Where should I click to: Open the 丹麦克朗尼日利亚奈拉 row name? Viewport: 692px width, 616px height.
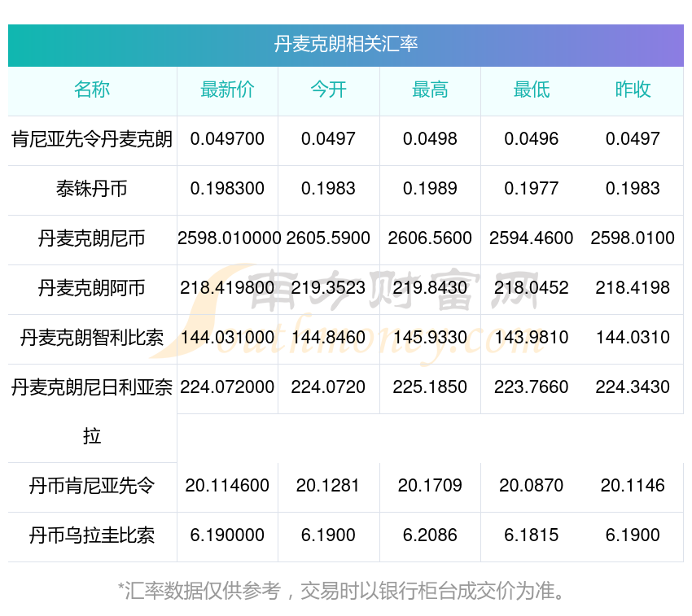pos(92,387)
